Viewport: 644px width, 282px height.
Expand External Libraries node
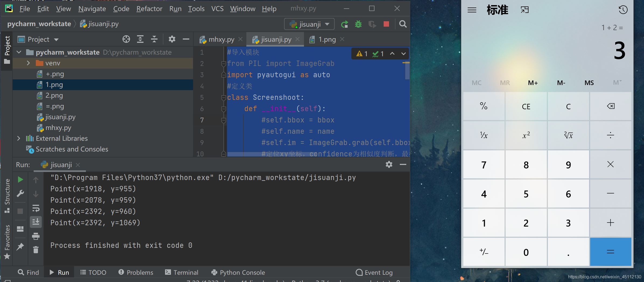(x=19, y=138)
